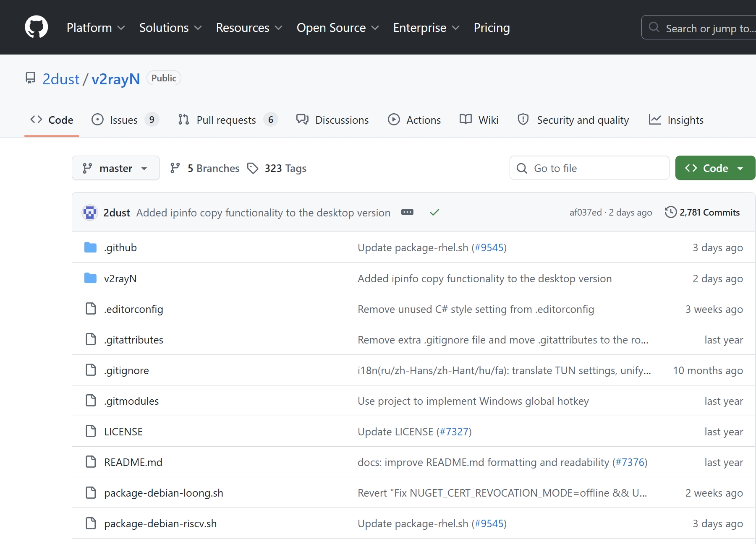Viewport: 756px width, 544px height.
Task: View 5 Branches link
Action: [205, 168]
